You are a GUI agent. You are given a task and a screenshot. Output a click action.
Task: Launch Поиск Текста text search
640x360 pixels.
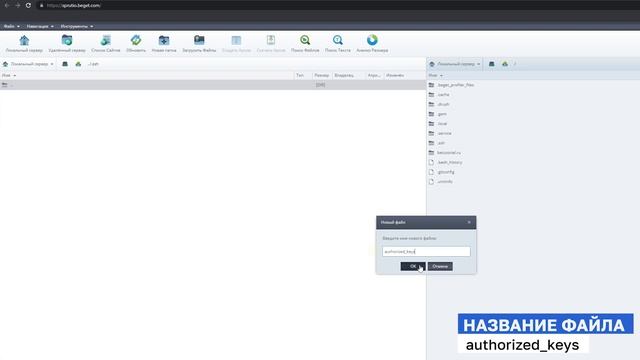[x=338, y=44]
